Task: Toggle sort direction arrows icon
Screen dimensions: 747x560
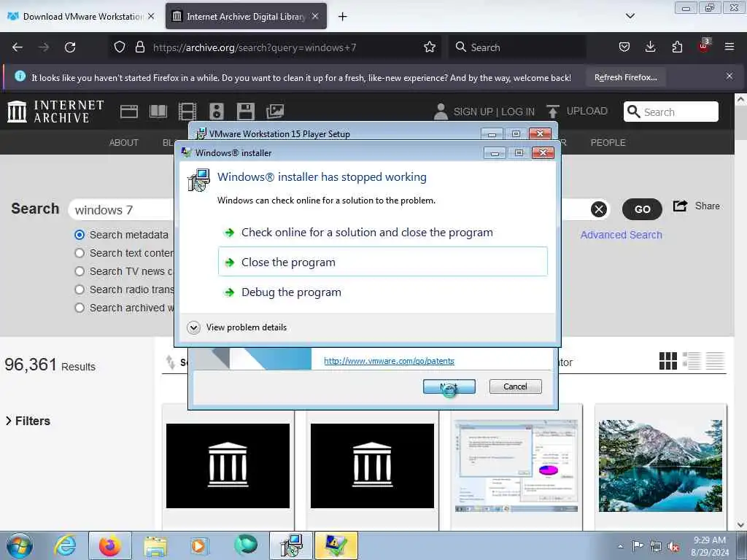Action: point(170,362)
